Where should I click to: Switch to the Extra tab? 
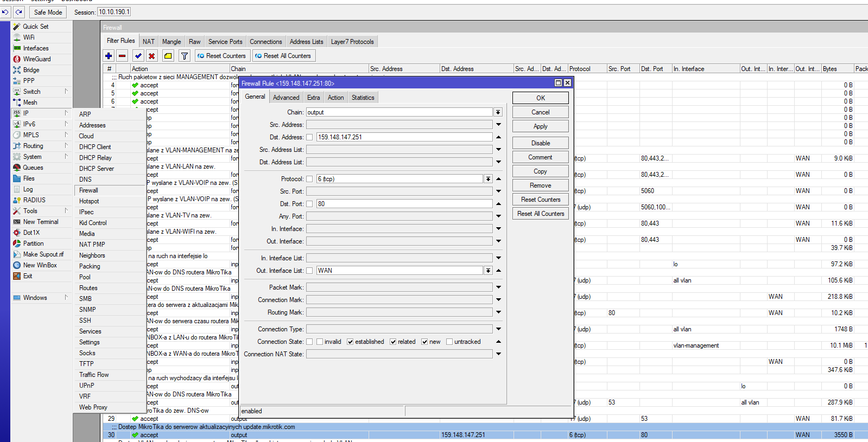[x=313, y=98]
